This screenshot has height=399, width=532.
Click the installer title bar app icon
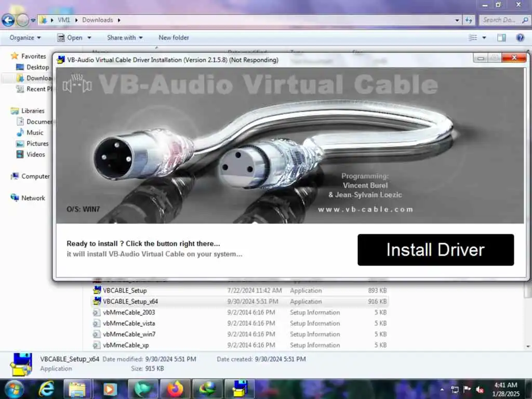[x=61, y=60]
